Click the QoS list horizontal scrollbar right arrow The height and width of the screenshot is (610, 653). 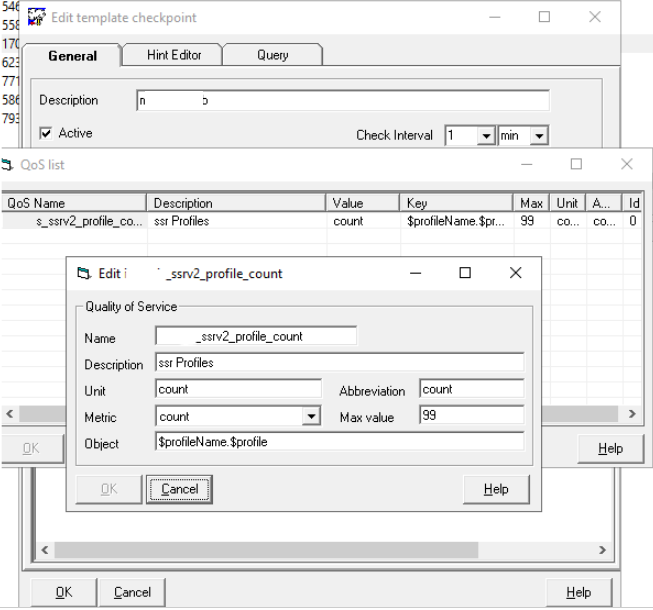tap(632, 413)
